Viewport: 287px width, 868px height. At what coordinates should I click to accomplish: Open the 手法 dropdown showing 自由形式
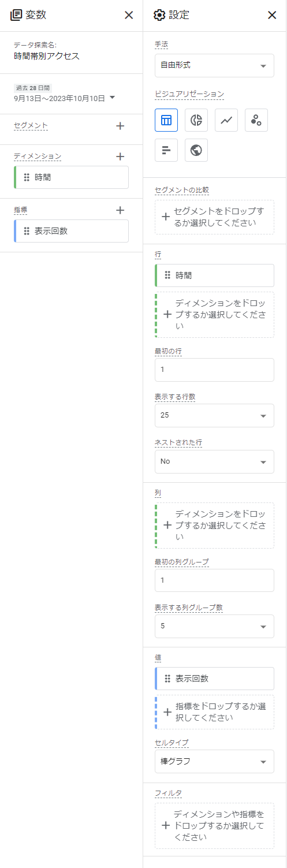214,65
